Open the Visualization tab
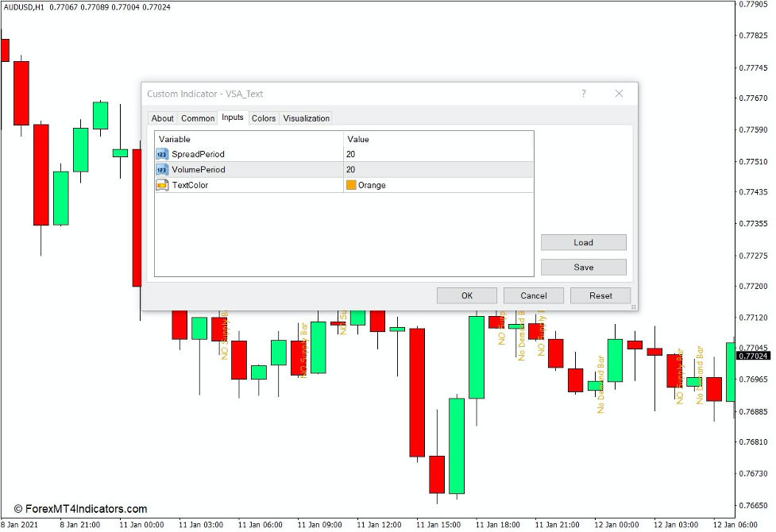 tap(306, 118)
